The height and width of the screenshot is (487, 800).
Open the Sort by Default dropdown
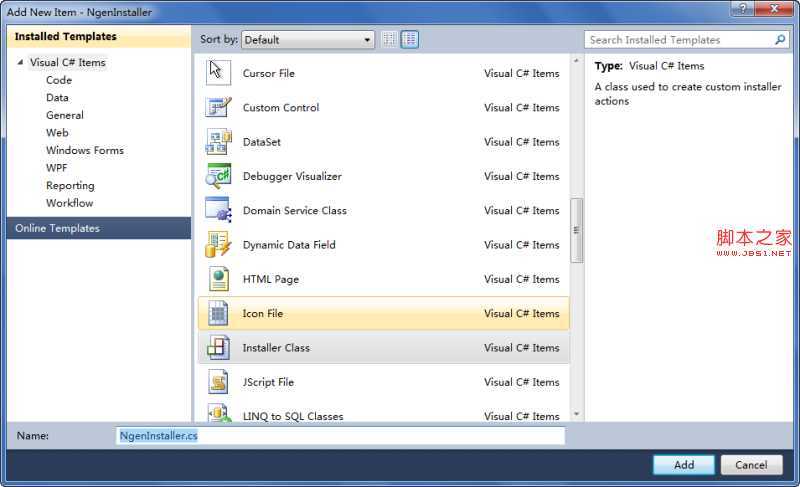pyautogui.click(x=308, y=40)
